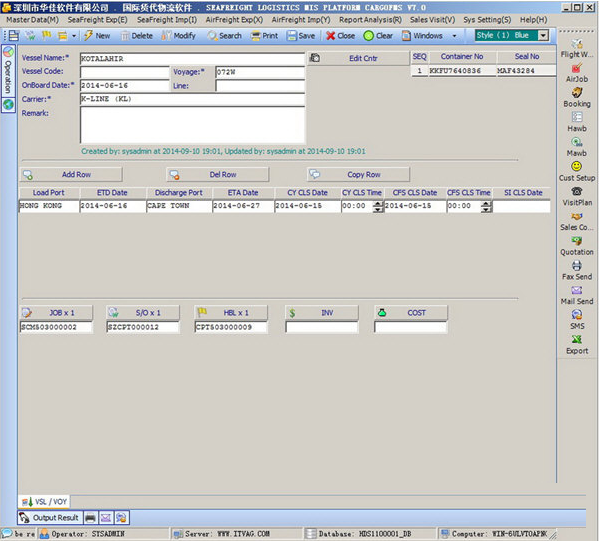Open the Quotation sidebar icon
This screenshot has height=542, width=600.
(577, 241)
